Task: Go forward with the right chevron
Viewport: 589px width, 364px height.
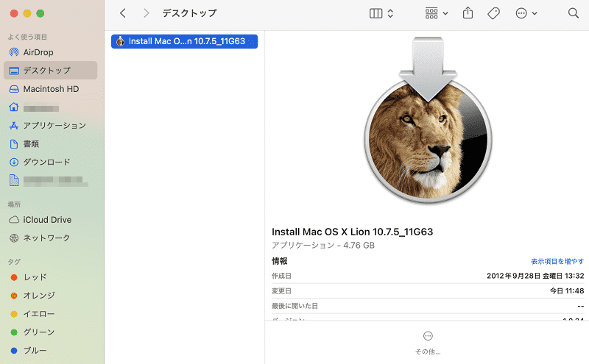Action: click(146, 13)
